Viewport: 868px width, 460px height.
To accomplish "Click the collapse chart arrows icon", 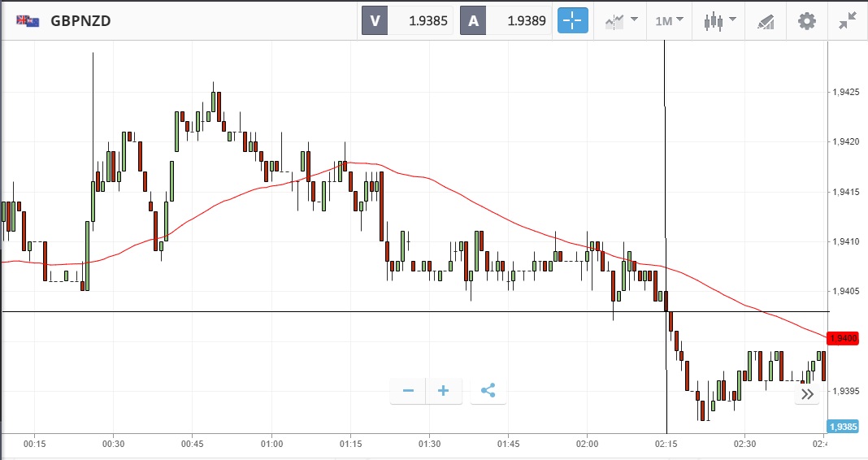I will pyautogui.click(x=848, y=20).
